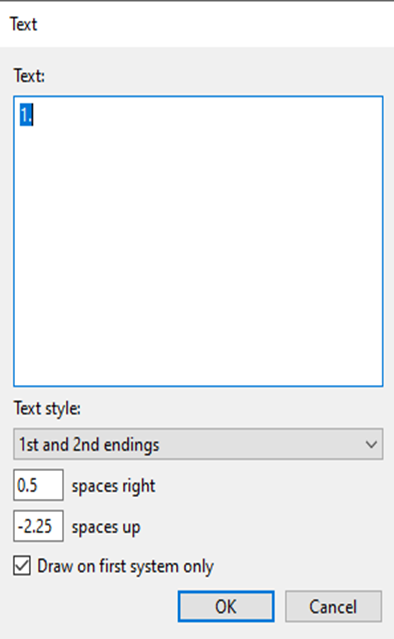
Task: Focus the spaces up input field
Action: [x=38, y=526]
